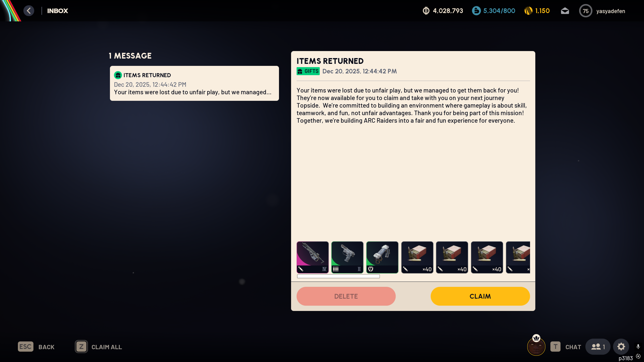Delete the Items Returned message
Screen dimensions: 644x362
(346, 296)
